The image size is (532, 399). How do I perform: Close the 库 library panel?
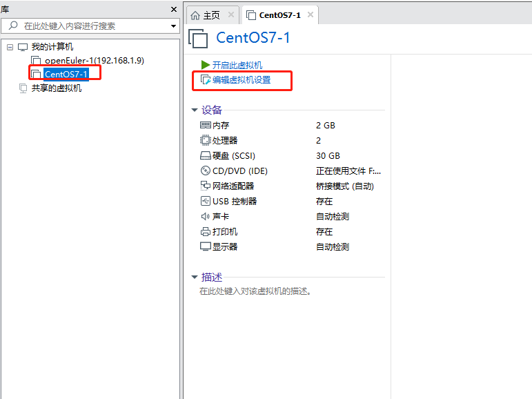pyautogui.click(x=174, y=10)
